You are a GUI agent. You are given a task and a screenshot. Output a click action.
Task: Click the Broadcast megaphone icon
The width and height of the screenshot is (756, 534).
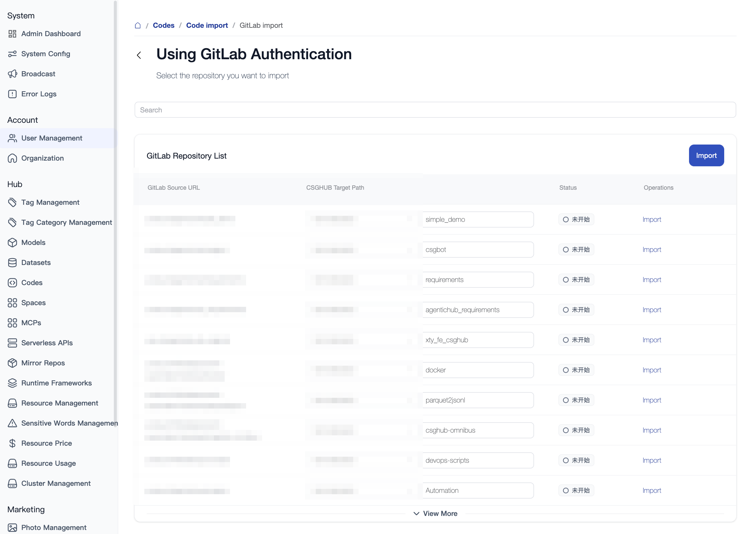pyautogui.click(x=12, y=74)
